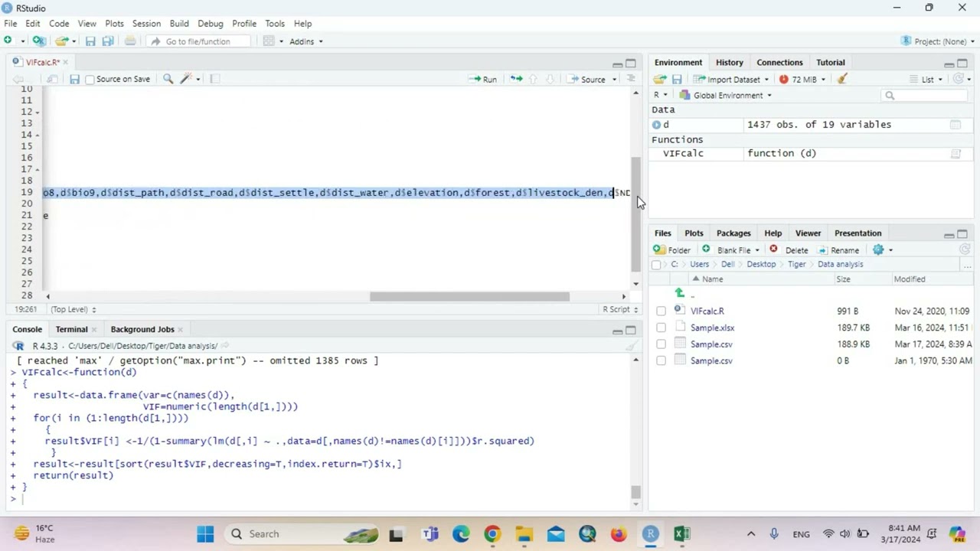Maximize the Source editor pane
Image resolution: width=980 pixels, height=551 pixels.
pos(631,64)
